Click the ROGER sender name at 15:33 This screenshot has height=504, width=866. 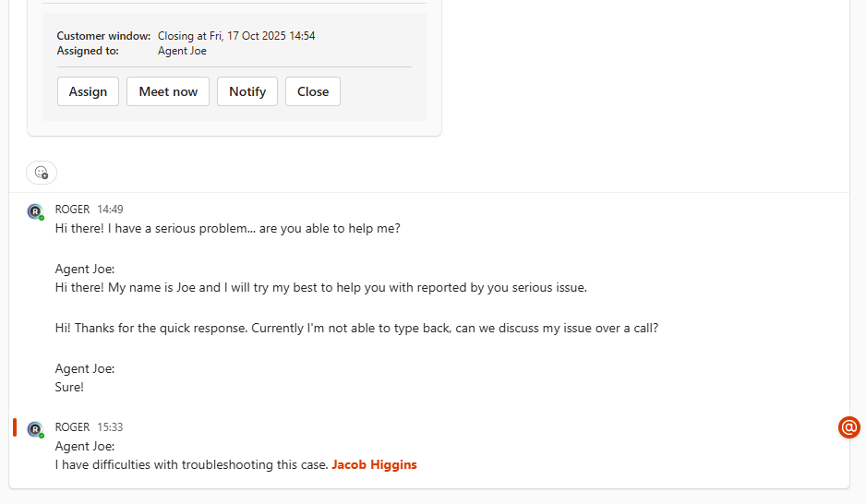coord(72,427)
